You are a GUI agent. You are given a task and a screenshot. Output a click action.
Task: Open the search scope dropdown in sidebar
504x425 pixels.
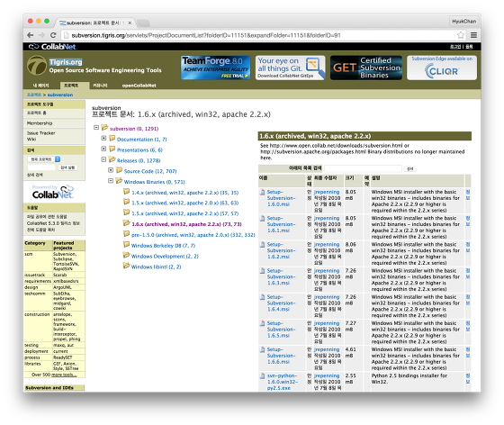coord(44,159)
